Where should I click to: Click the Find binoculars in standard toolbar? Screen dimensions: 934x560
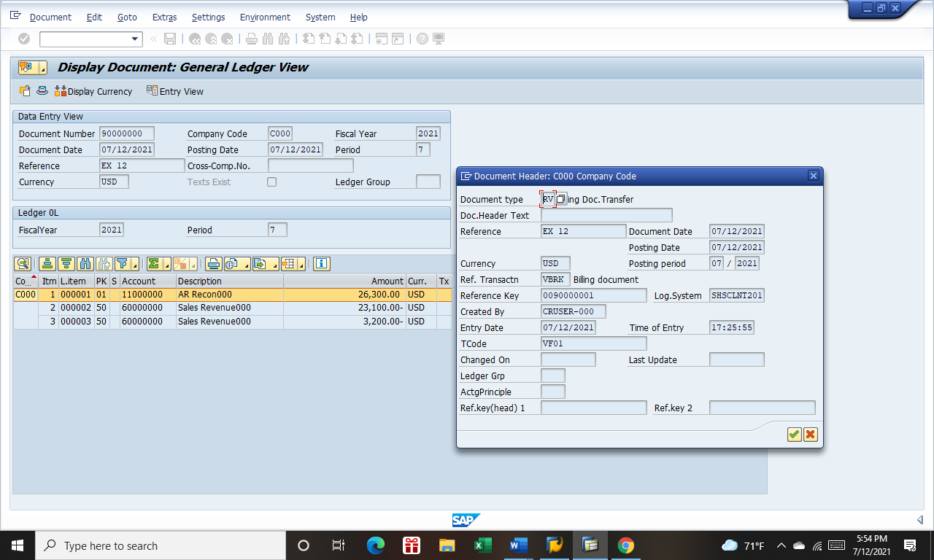click(268, 39)
